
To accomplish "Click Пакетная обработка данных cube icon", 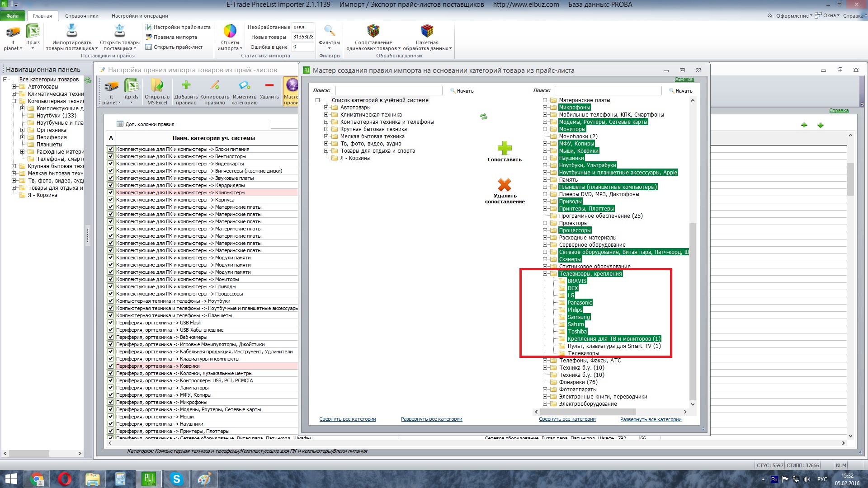I will pyautogui.click(x=427, y=31).
